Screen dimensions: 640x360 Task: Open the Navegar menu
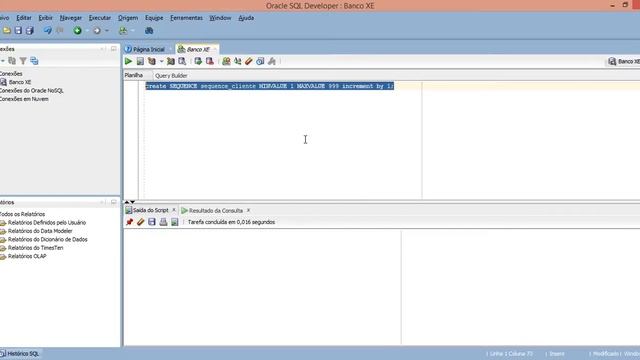[x=71, y=18]
